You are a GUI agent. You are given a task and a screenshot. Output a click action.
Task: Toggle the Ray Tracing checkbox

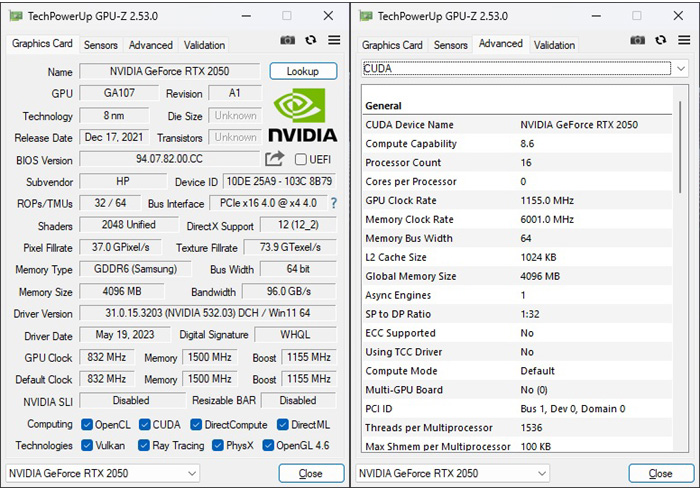(144, 445)
